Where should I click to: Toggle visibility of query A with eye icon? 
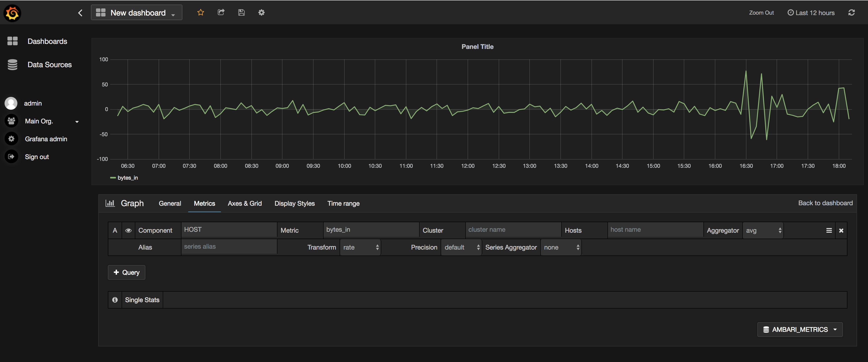tap(128, 230)
